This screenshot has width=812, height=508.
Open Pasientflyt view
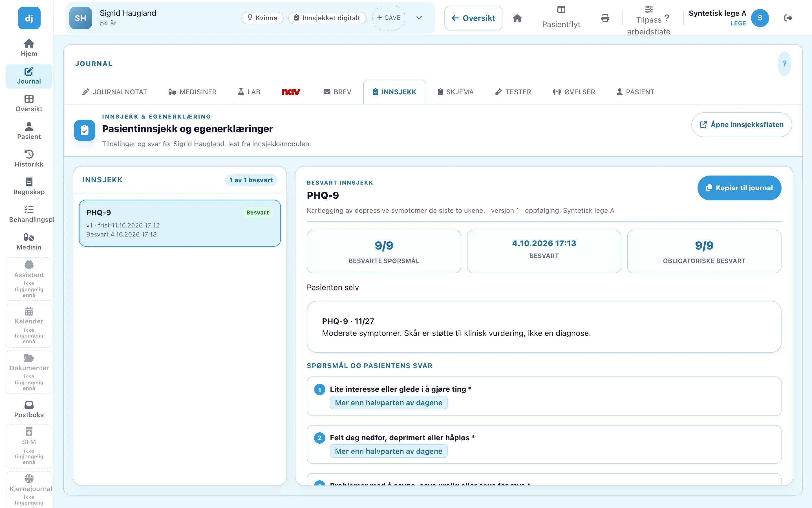click(x=561, y=18)
